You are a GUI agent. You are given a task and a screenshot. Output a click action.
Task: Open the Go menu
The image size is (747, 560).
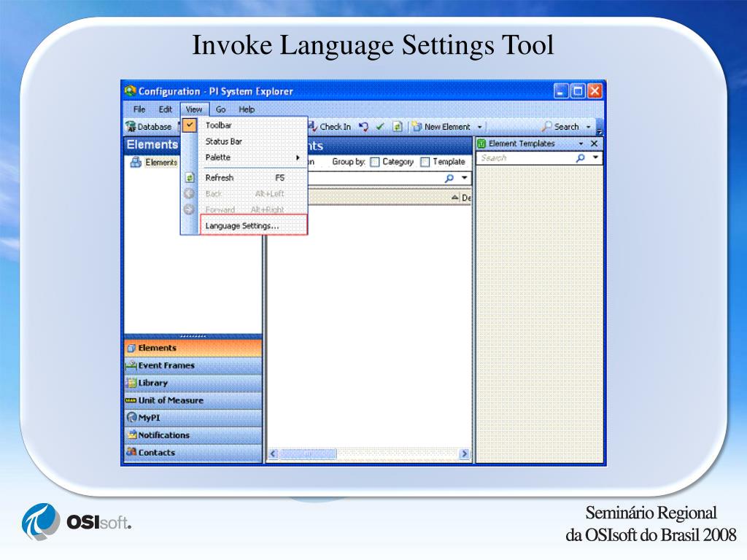click(x=220, y=109)
